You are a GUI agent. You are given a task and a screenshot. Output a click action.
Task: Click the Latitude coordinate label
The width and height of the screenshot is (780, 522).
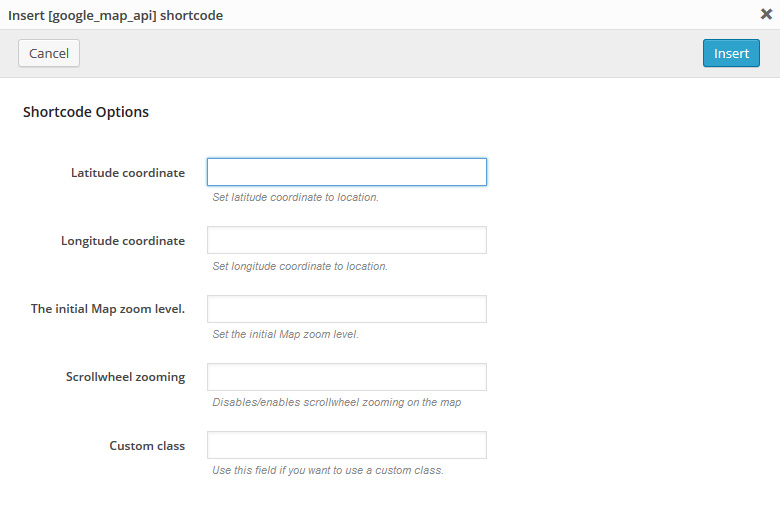[128, 173]
